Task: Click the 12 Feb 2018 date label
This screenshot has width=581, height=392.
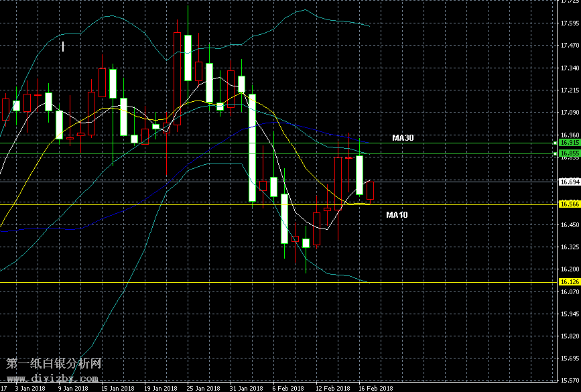Action: click(x=333, y=388)
